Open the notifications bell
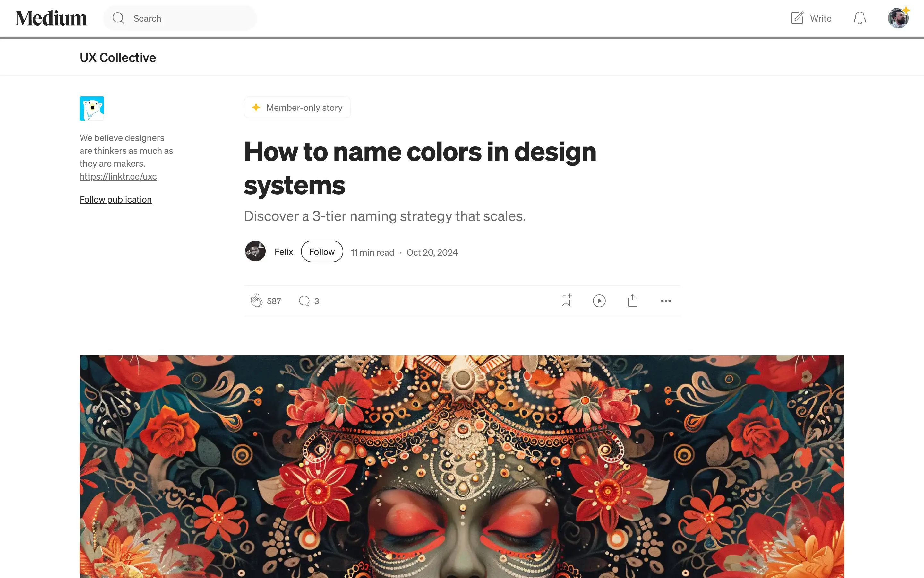This screenshot has height=578, width=924. click(x=860, y=18)
